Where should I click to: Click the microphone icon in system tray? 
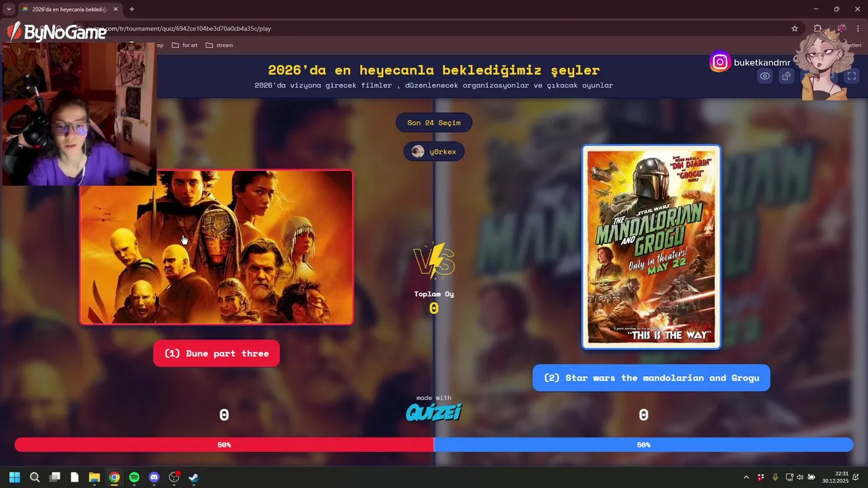coord(775,477)
